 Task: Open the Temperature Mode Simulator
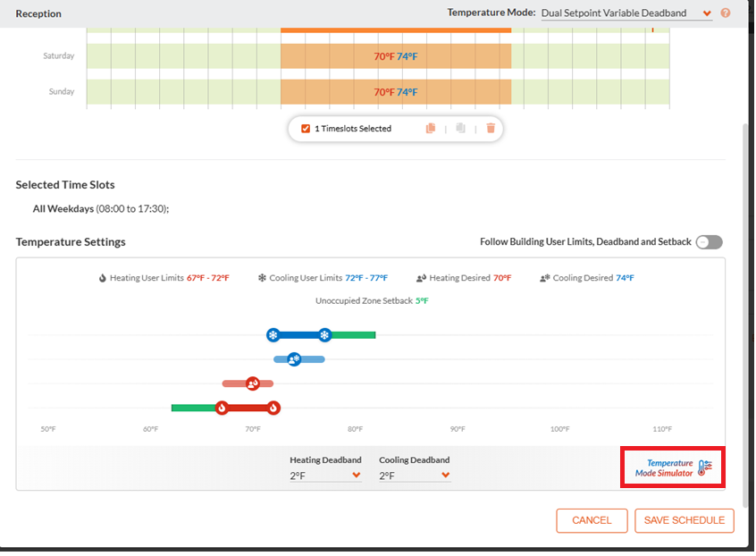coord(673,468)
